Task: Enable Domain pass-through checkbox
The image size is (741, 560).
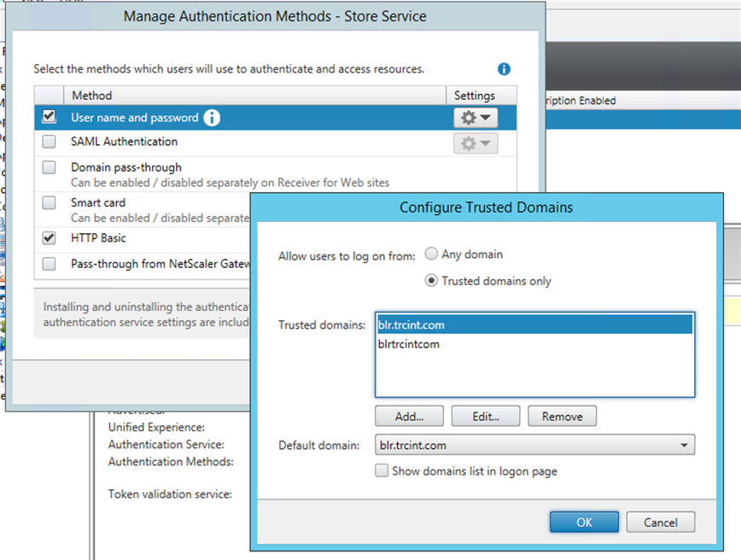Action: coord(49,167)
